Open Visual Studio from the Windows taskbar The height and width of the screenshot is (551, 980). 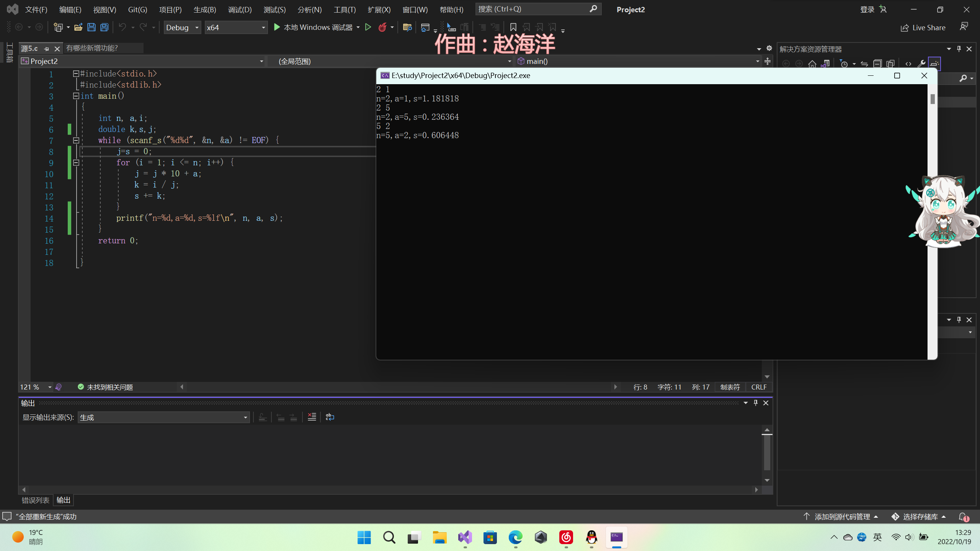coord(465,537)
